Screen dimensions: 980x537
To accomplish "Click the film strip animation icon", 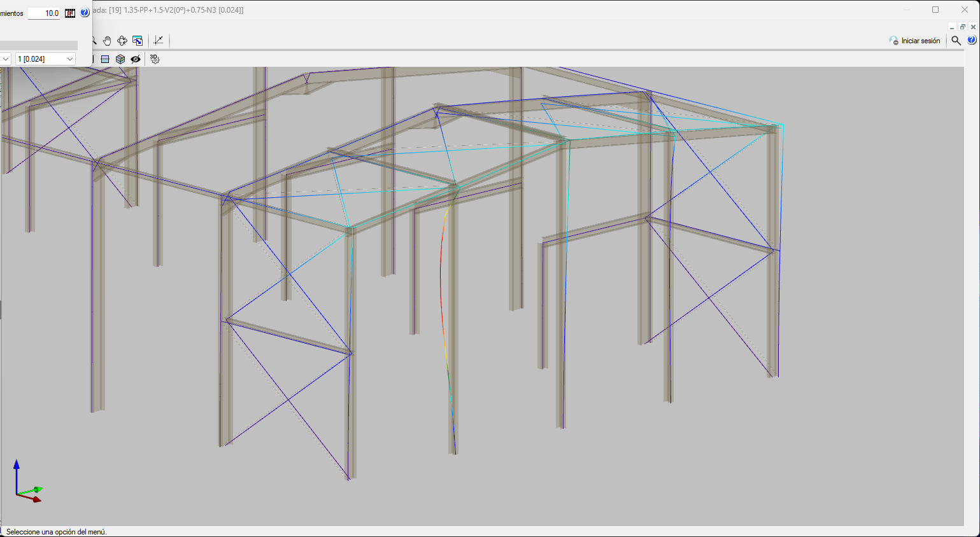I will 70,13.
